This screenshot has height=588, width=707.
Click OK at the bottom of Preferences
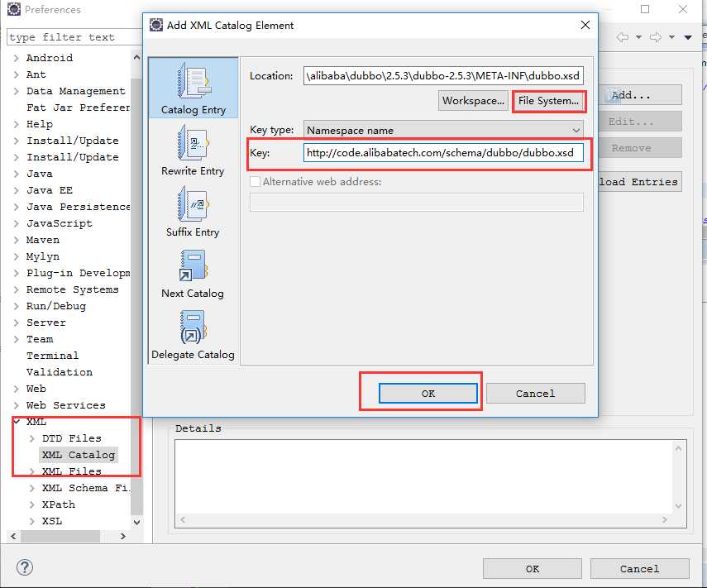(x=532, y=569)
